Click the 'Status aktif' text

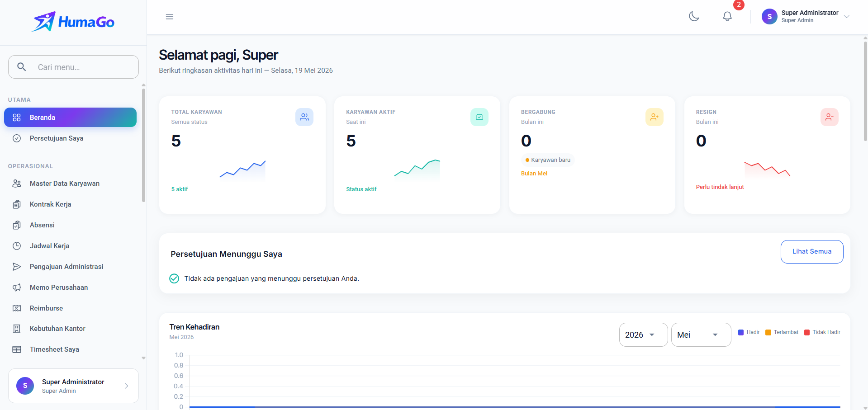(361, 189)
